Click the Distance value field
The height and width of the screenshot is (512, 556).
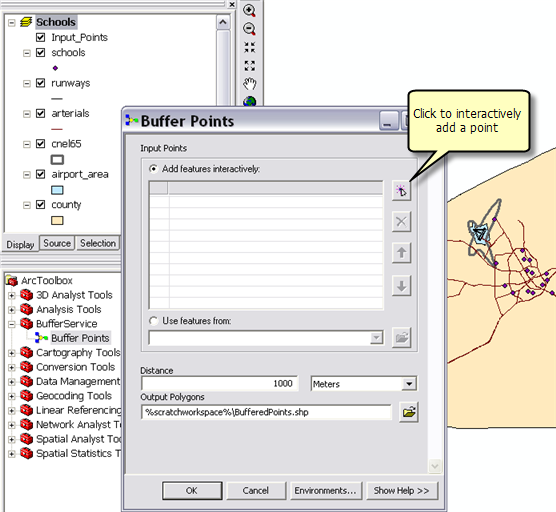coord(219,383)
